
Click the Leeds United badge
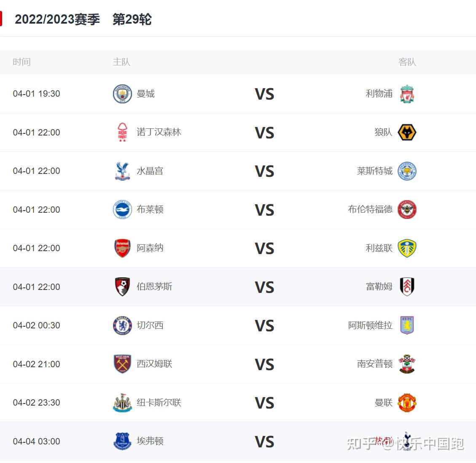(407, 248)
